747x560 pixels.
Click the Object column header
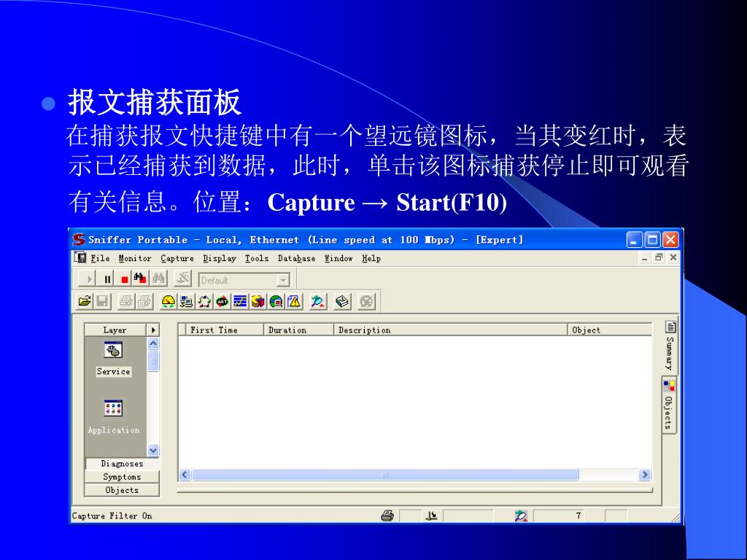click(610, 330)
